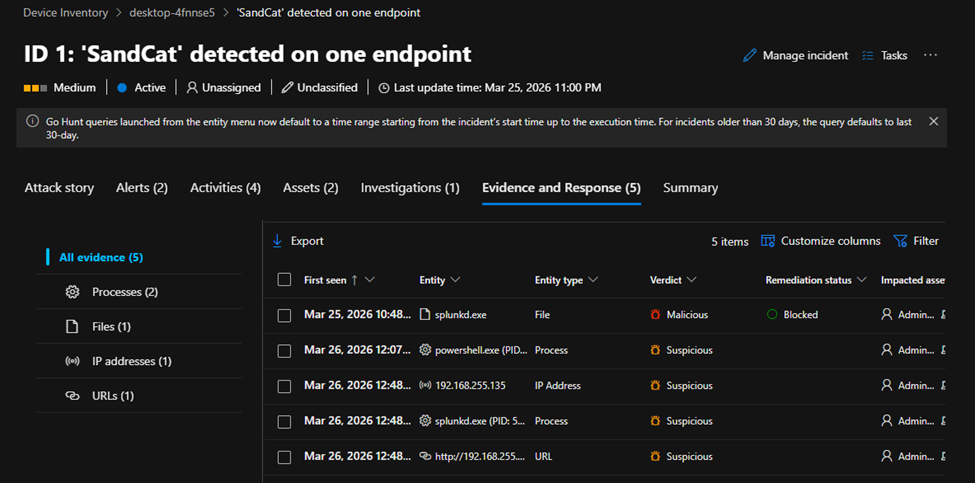The width and height of the screenshot is (975, 483).
Task: Expand the Entity type column dropdown
Action: (x=593, y=280)
